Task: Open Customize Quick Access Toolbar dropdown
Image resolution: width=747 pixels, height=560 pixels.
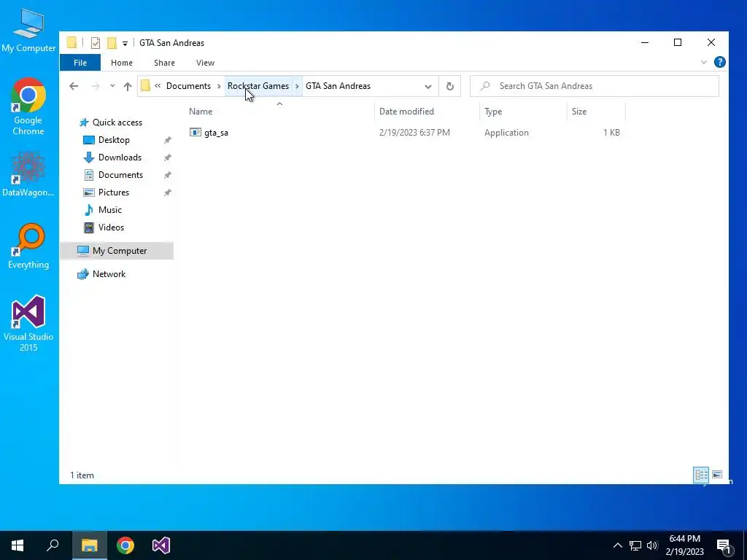Action: [125, 43]
